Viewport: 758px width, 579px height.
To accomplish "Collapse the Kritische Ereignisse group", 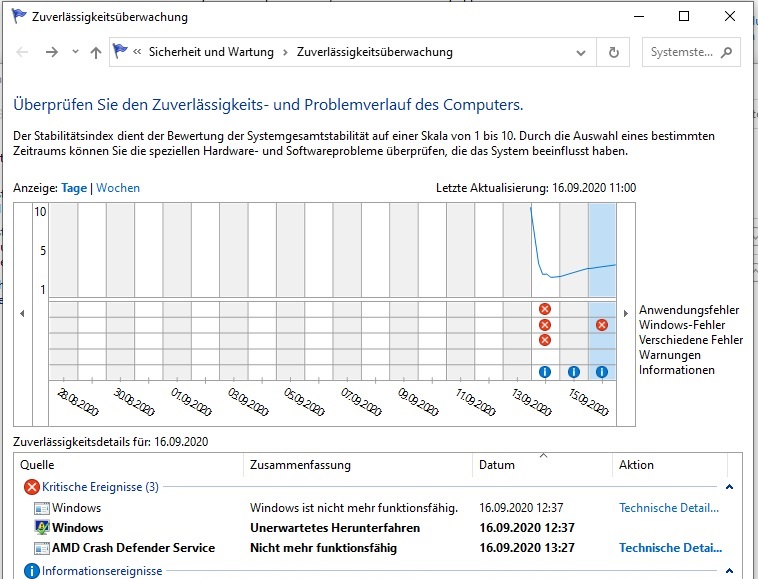I will pyautogui.click(x=729, y=487).
